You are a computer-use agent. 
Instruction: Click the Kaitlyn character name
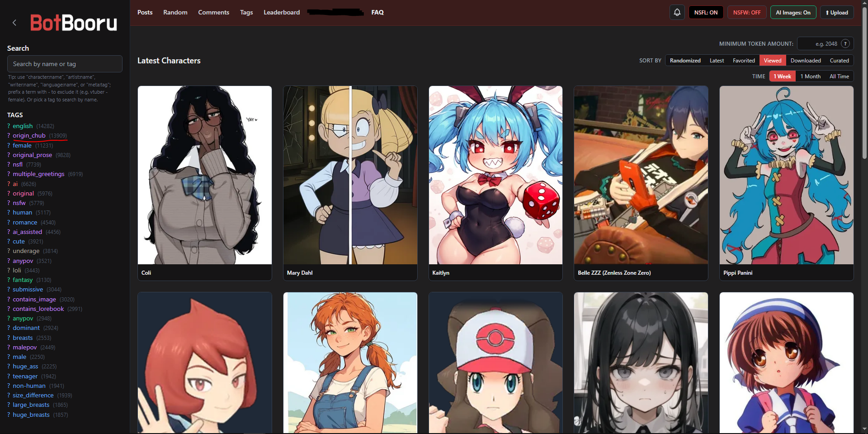click(x=441, y=273)
